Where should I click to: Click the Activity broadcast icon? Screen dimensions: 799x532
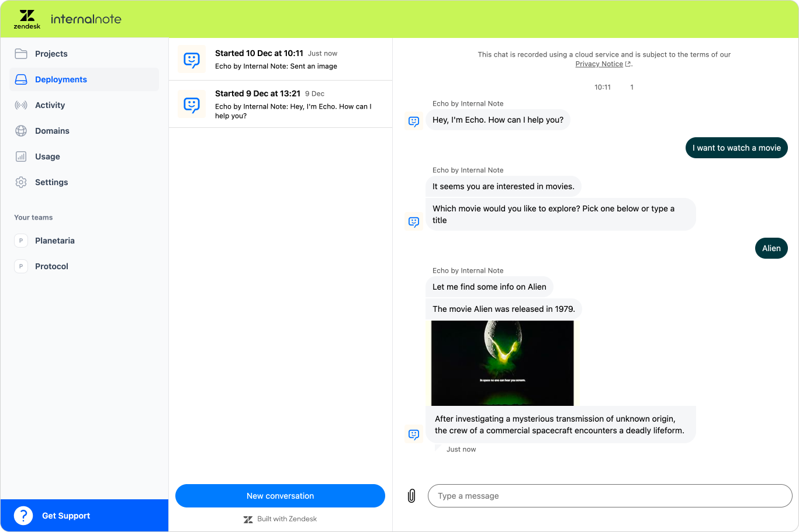tap(21, 105)
